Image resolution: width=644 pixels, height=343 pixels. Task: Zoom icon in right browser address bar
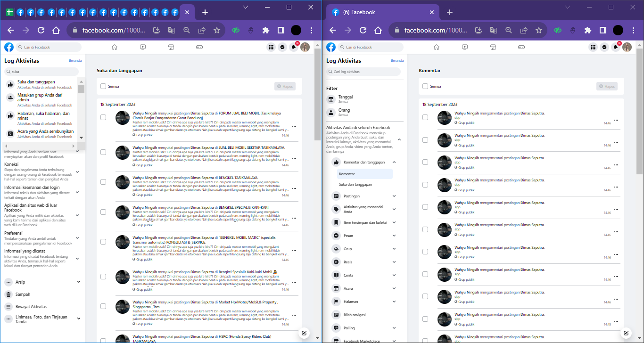point(509,30)
